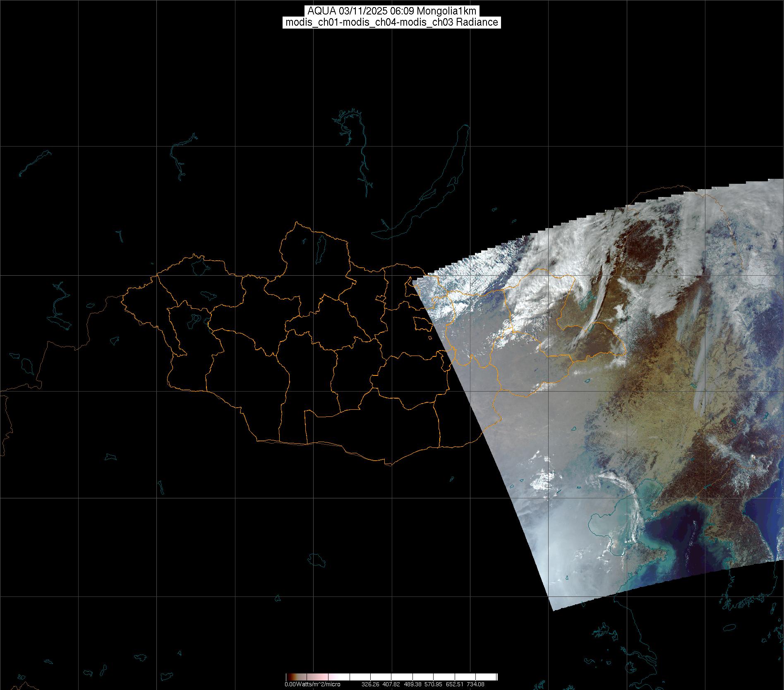Click the 326.26 colorbar value
The width and height of the screenshot is (784, 690).
coord(370,684)
